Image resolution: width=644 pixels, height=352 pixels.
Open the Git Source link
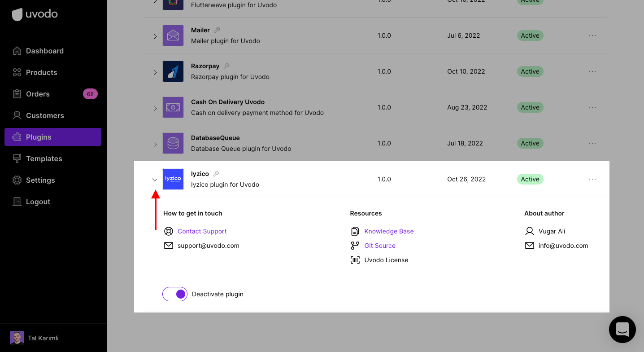(x=380, y=246)
